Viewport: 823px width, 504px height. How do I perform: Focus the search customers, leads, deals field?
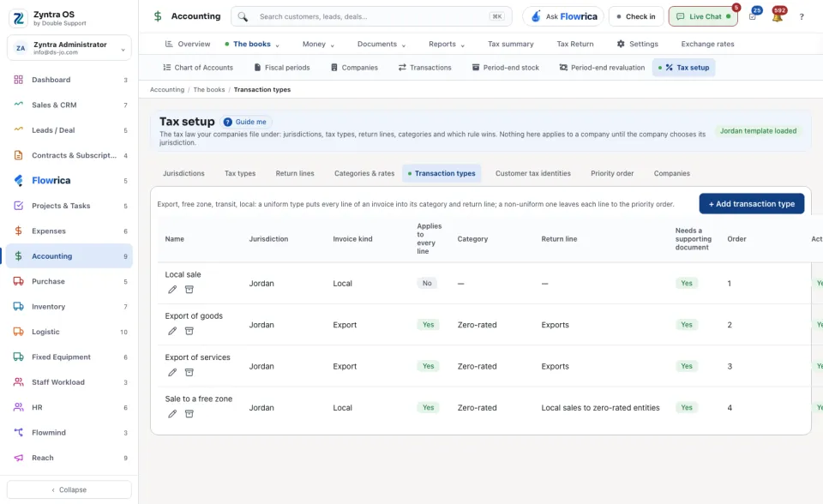click(x=371, y=16)
